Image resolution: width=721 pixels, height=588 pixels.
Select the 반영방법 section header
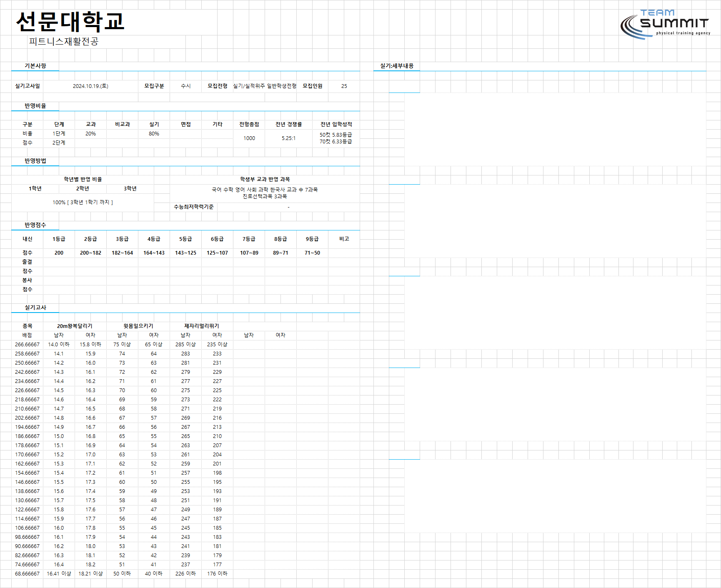coord(35,161)
